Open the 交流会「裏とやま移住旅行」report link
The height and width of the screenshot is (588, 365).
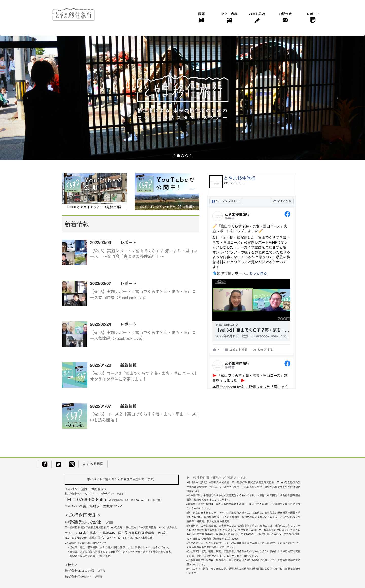143,254
